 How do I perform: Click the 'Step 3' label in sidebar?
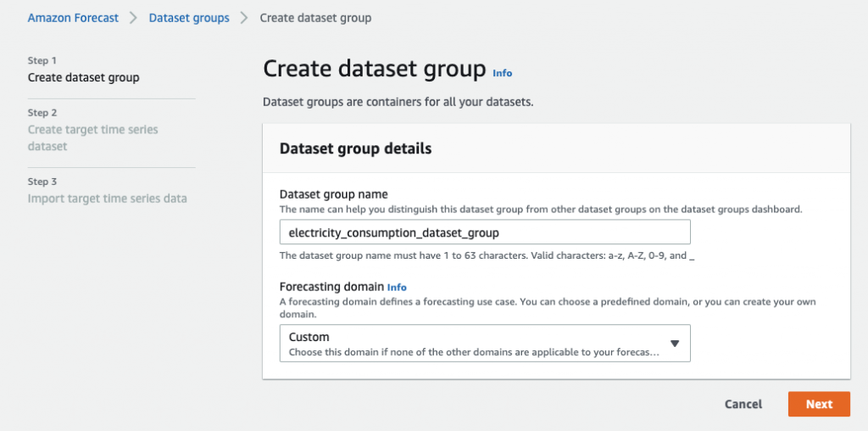(x=42, y=182)
